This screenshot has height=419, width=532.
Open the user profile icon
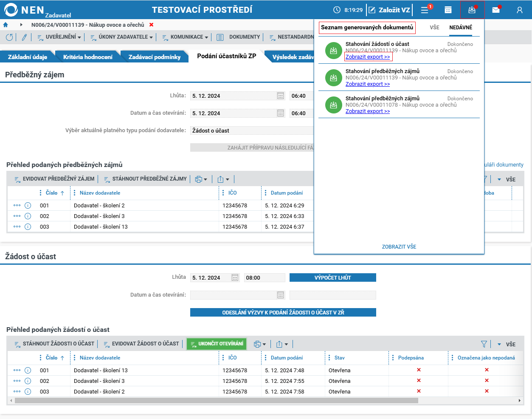520,10
